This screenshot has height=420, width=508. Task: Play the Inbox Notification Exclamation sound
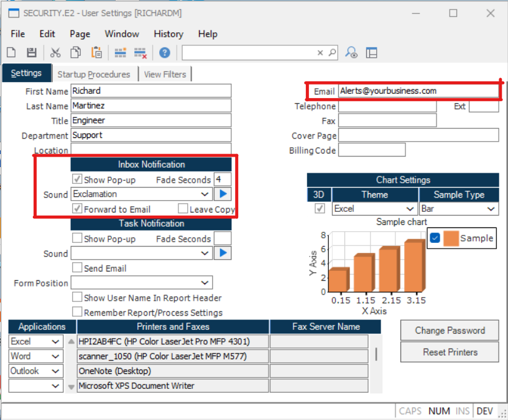(223, 194)
